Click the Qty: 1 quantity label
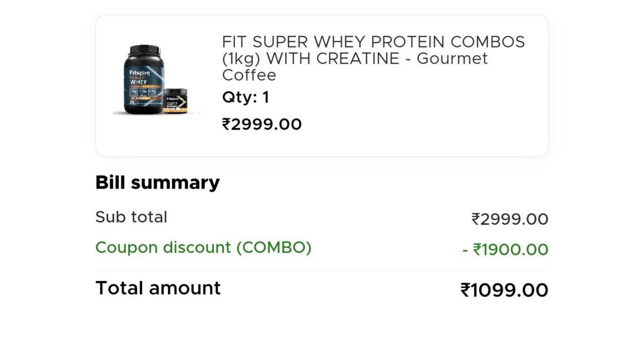 point(246,97)
